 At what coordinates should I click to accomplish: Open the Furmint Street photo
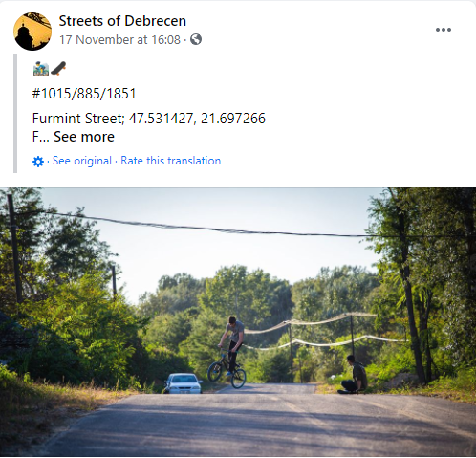[238, 322]
